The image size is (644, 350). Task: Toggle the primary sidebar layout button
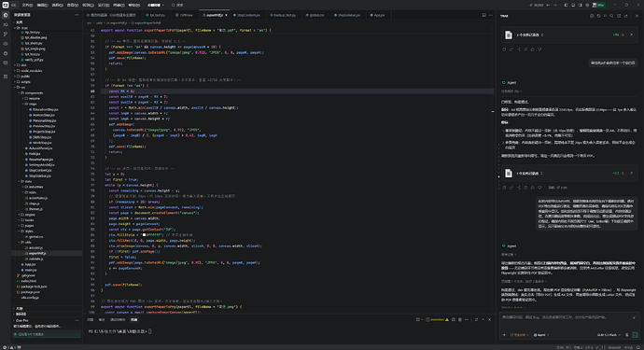tap(566, 5)
